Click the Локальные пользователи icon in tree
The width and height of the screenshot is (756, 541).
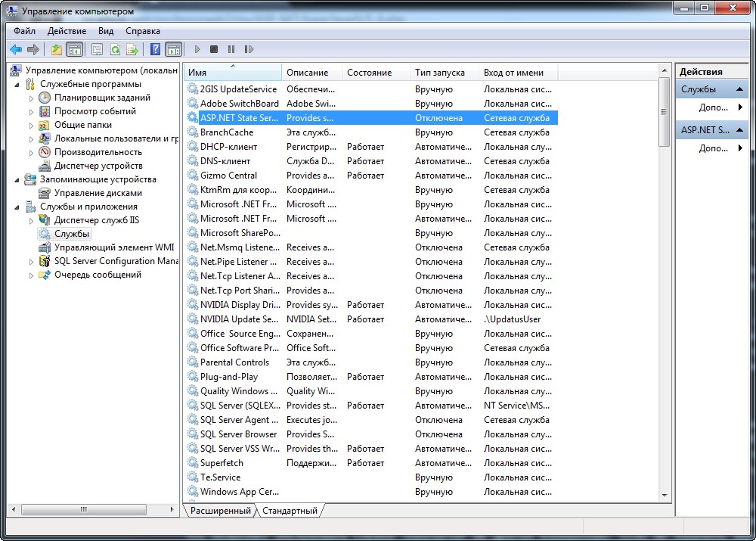45,138
